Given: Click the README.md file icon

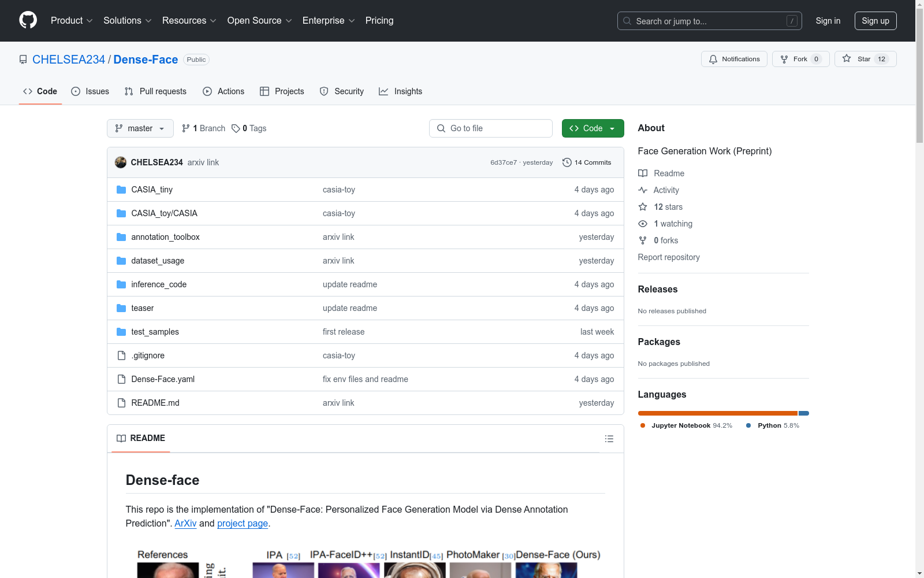Looking at the screenshot, I should (x=121, y=403).
